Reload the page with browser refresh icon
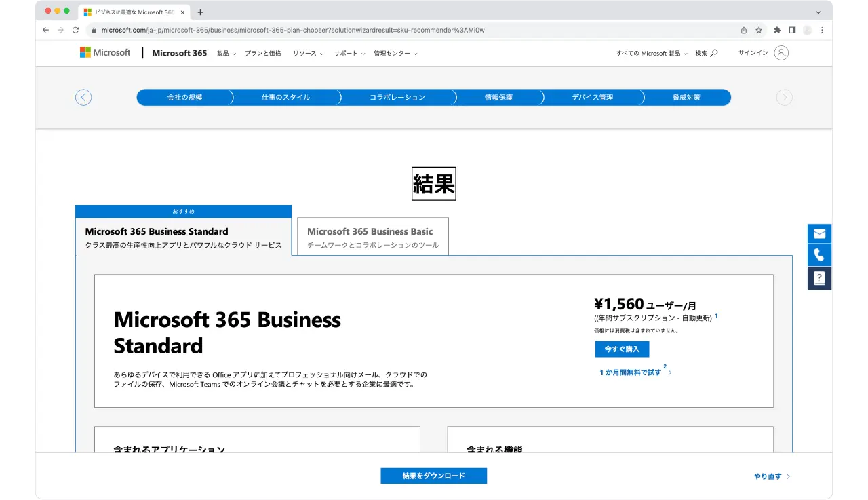 (x=75, y=30)
